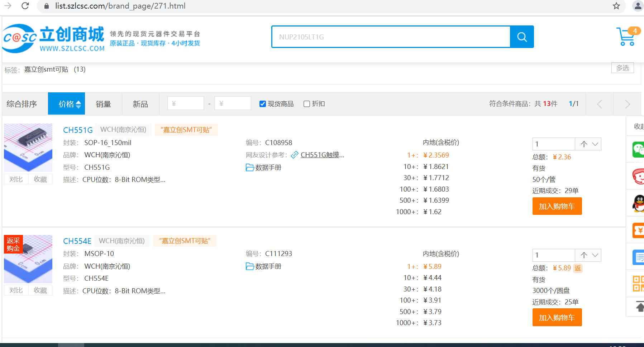This screenshot has height=347, width=644.
Task: Open the shopping cart
Action: (x=628, y=37)
